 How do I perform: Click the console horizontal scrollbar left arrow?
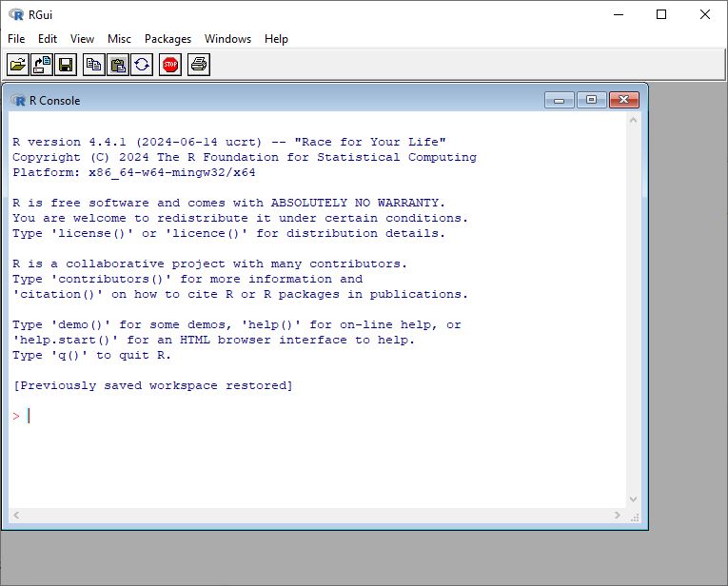point(16,515)
